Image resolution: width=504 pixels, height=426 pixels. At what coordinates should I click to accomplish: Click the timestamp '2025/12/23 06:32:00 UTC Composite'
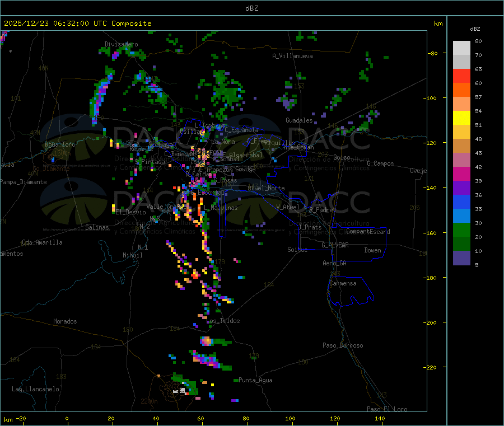click(77, 24)
